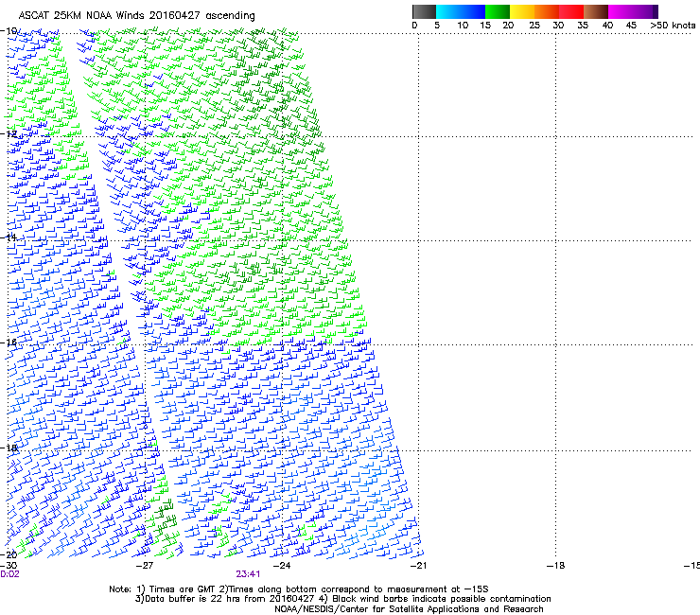Click the gray 0-5 knots color swatch

[x=424, y=11]
